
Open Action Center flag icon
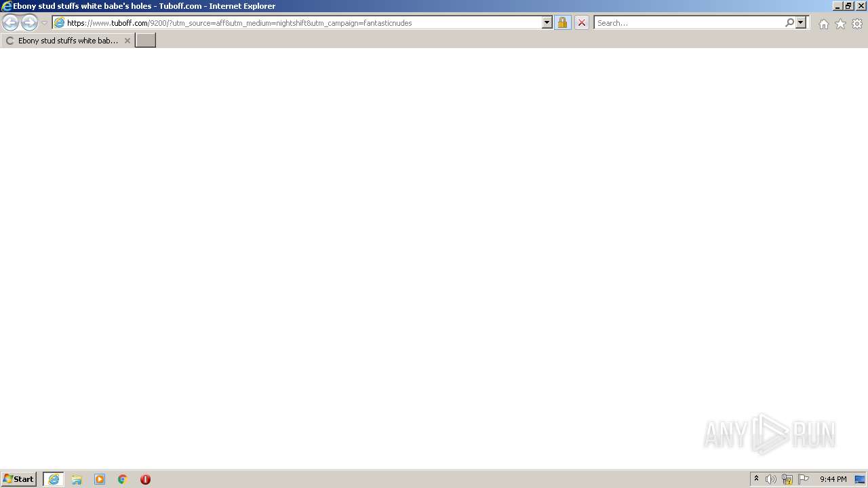804,479
